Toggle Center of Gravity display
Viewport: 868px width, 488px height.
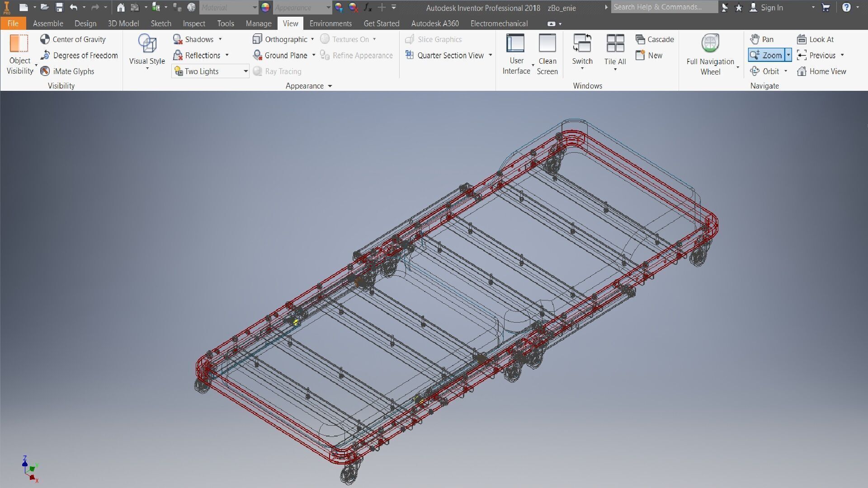(x=73, y=39)
